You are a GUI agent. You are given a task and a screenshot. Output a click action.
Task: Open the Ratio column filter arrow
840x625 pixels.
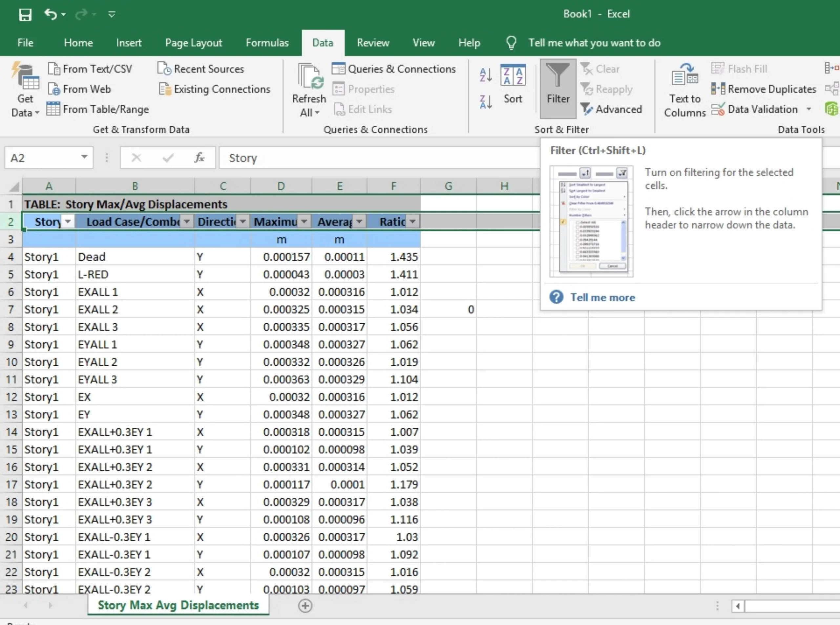413,221
